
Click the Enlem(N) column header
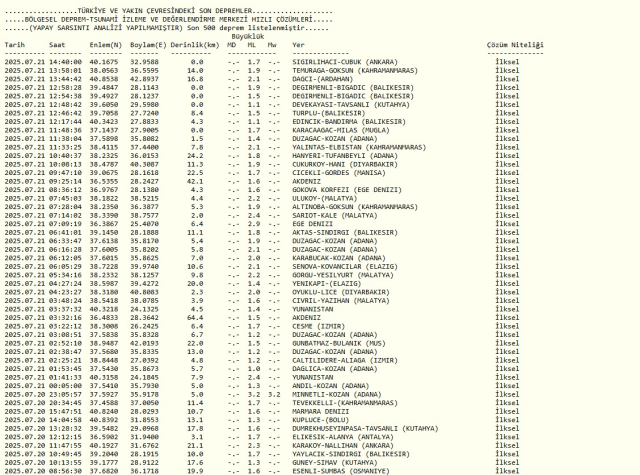[x=107, y=46]
